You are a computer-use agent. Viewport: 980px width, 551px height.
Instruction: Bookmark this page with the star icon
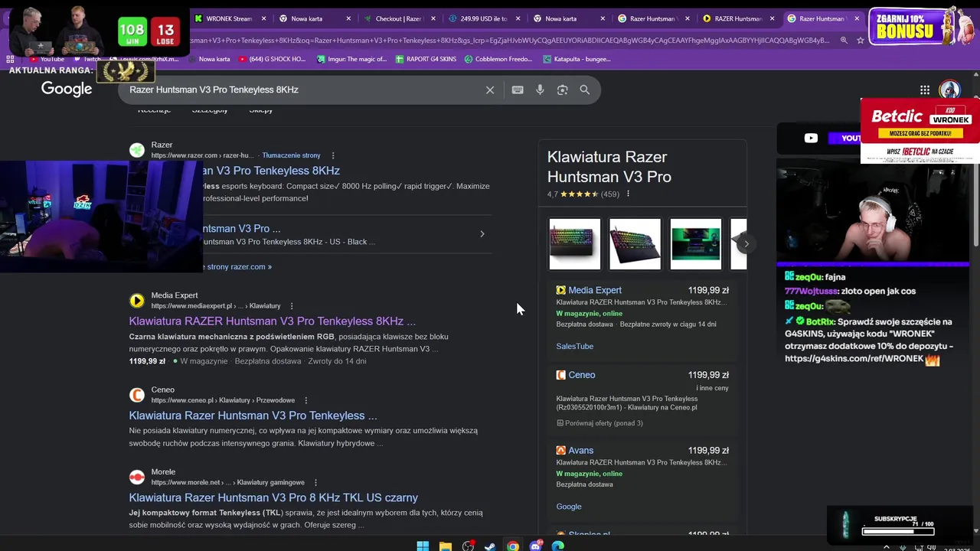tap(861, 40)
